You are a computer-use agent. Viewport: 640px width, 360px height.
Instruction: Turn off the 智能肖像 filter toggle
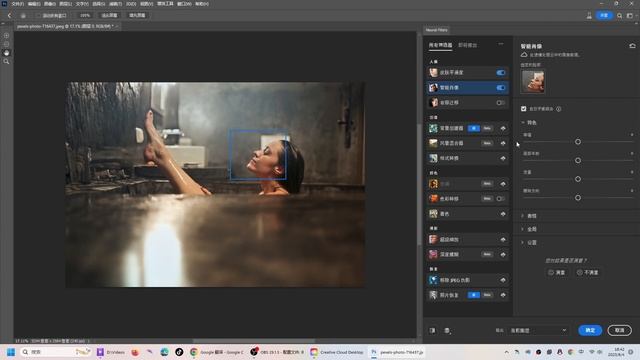point(500,88)
